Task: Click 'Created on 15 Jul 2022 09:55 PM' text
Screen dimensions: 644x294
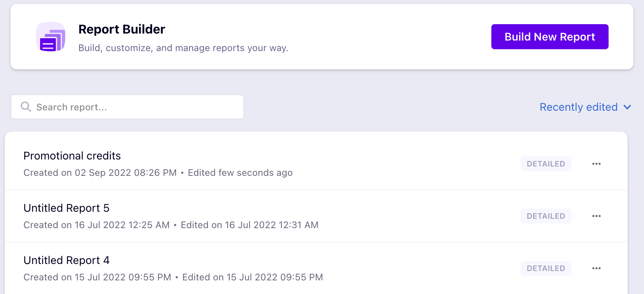Action: tap(97, 277)
